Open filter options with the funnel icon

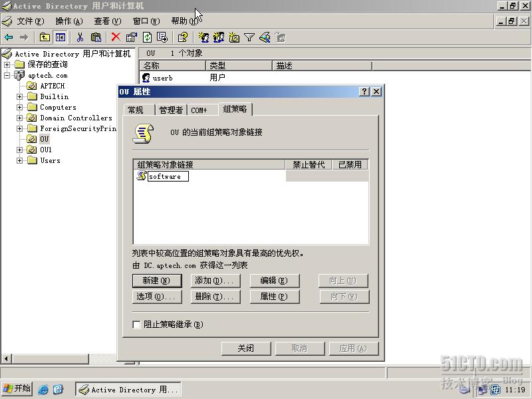tap(249, 37)
